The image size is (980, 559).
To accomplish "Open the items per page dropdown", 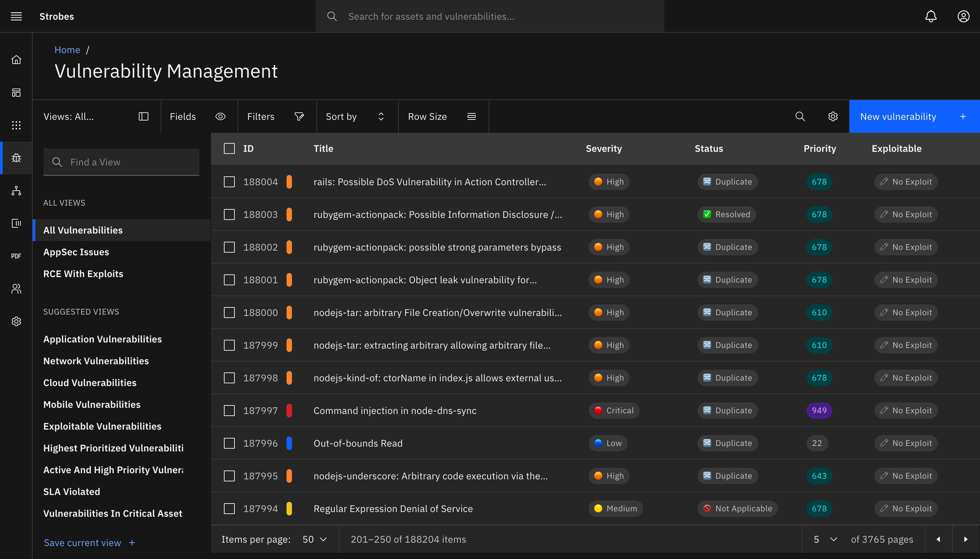I will tap(314, 539).
